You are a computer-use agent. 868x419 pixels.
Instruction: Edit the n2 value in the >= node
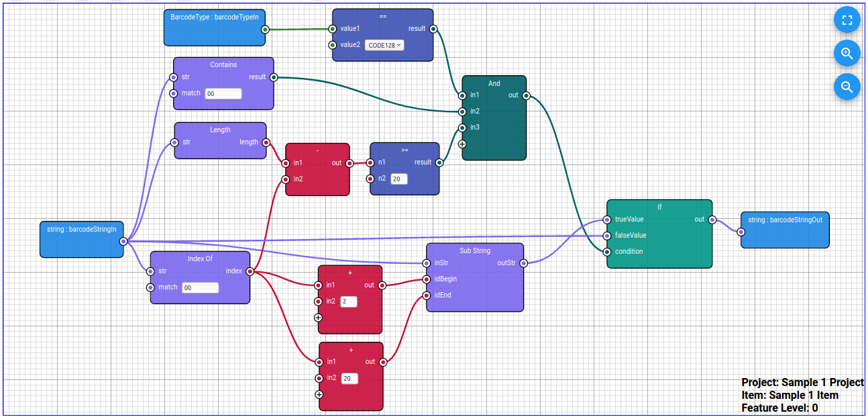point(399,179)
